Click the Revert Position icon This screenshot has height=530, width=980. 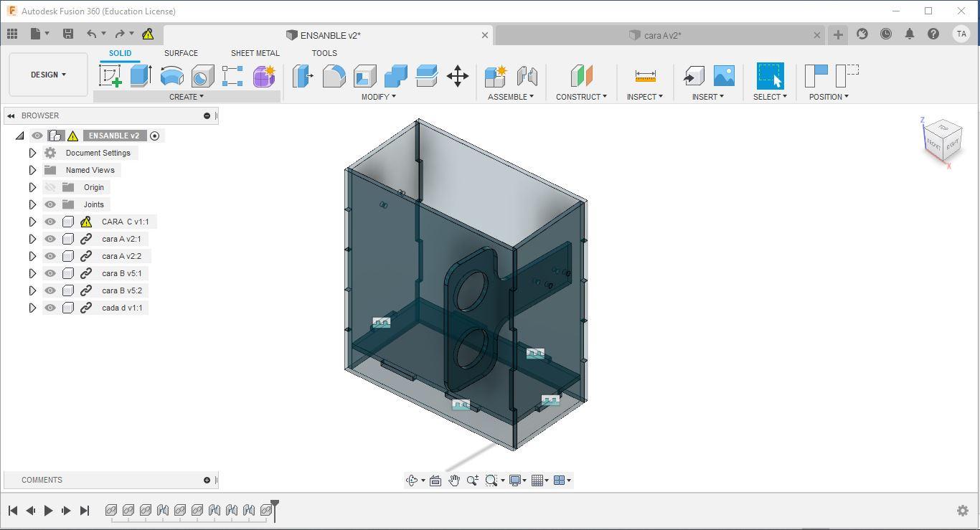tap(847, 76)
